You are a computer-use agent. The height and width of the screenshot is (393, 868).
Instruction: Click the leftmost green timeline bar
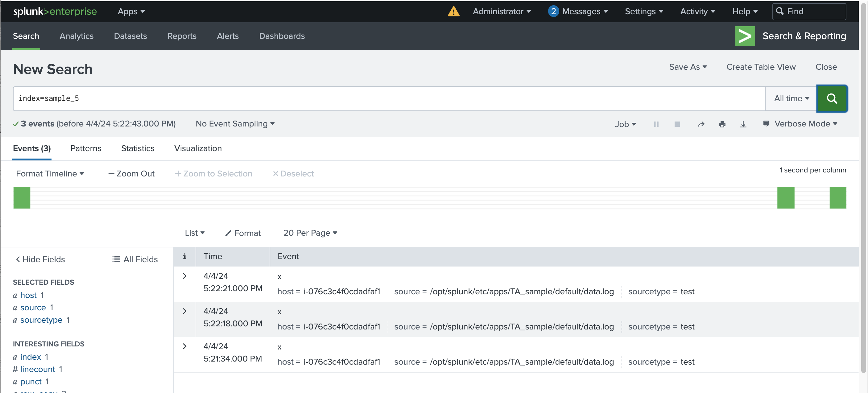[22, 198]
